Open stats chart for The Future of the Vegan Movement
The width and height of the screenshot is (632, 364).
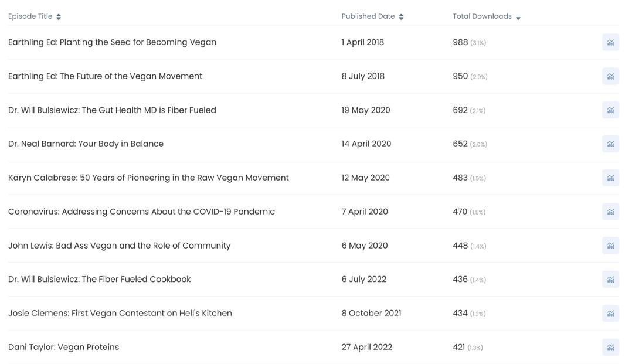[610, 76]
